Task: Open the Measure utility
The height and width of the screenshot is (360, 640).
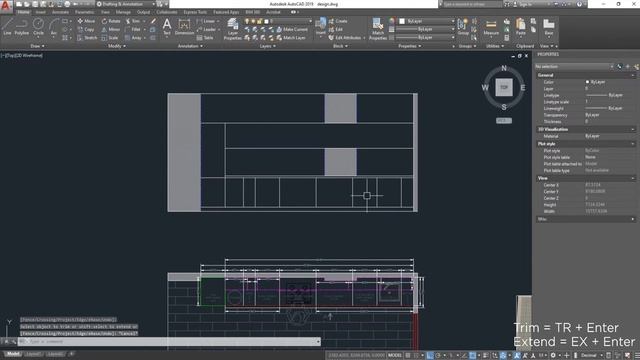Action: pyautogui.click(x=491, y=27)
